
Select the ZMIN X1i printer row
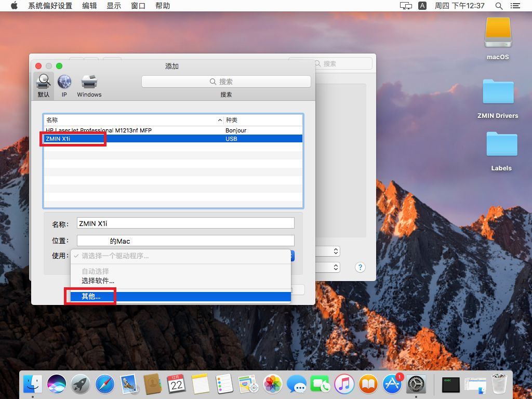(x=173, y=138)
